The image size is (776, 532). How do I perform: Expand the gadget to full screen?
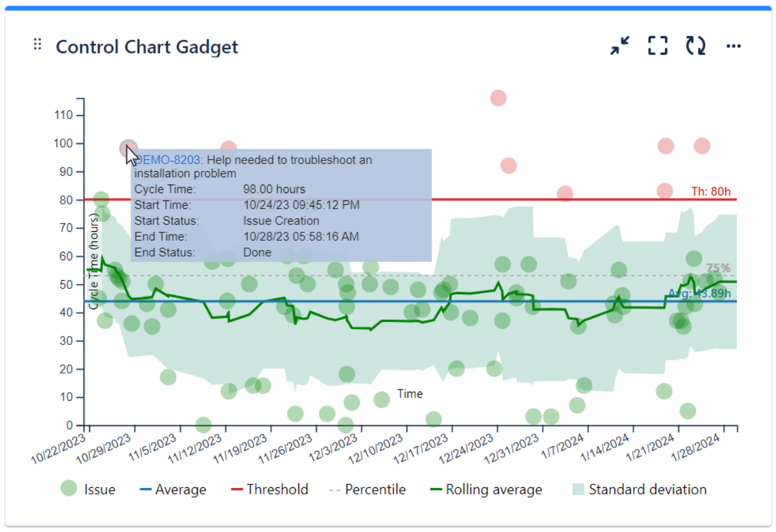click(657, 45)
